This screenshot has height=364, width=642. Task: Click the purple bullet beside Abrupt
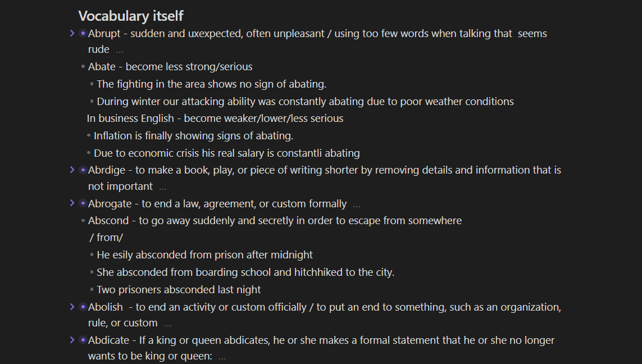83,33
